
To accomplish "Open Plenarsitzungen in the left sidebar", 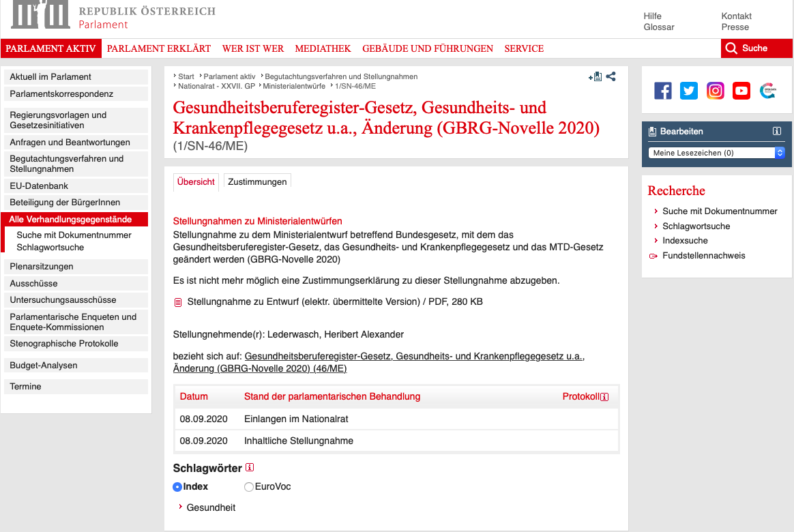I will 42,267.
